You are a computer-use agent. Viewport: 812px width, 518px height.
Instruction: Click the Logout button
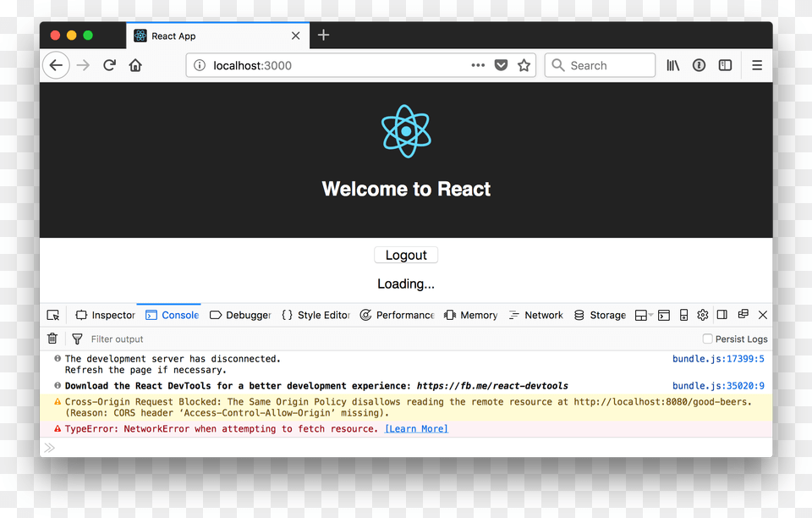(x=406, y=255)
